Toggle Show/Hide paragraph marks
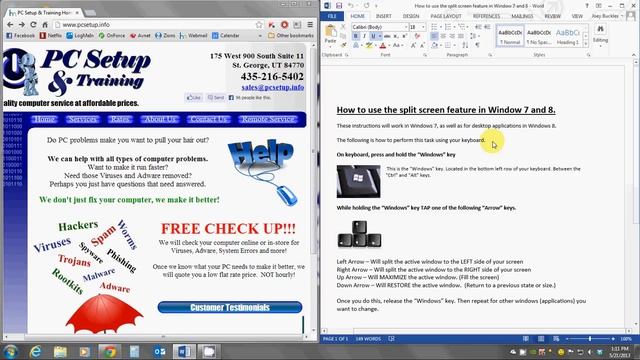640x360 pixels. 478,45
